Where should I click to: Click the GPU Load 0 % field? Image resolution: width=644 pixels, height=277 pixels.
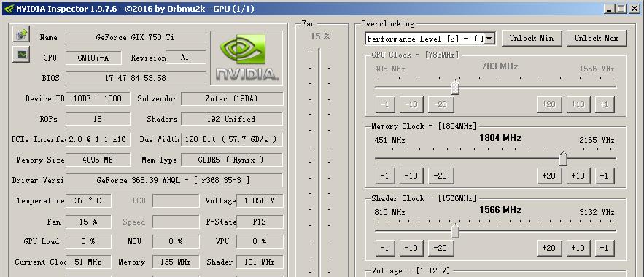pyautogui.click(x=88, y=241)
